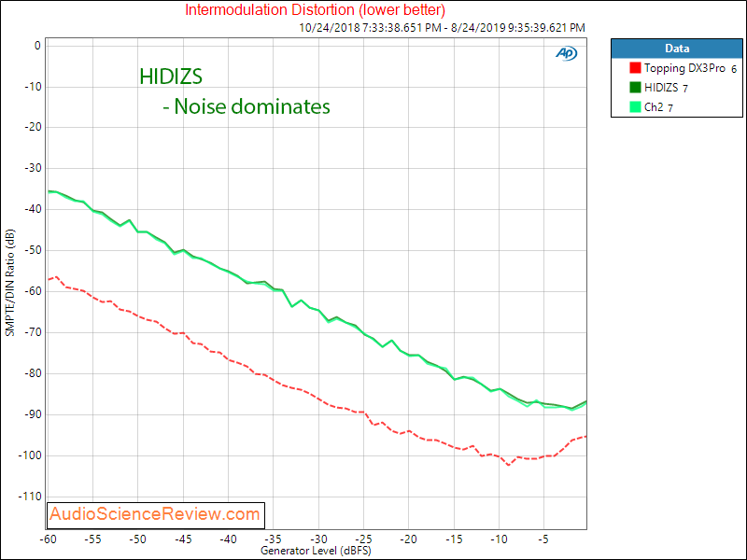Click the -50 tick on the ratio axis
Viewport: 747px width, 560px height.
tap(34, 250)
